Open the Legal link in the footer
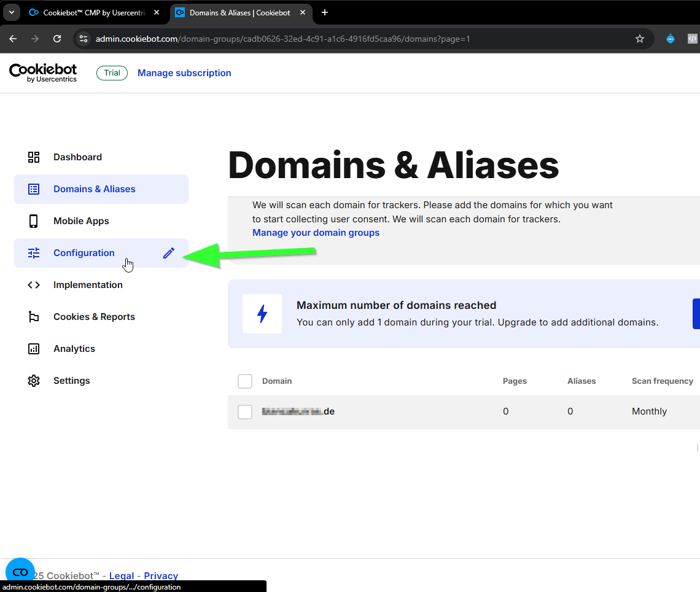Viewport: 700px width, 592px height. tap(122, 575)
